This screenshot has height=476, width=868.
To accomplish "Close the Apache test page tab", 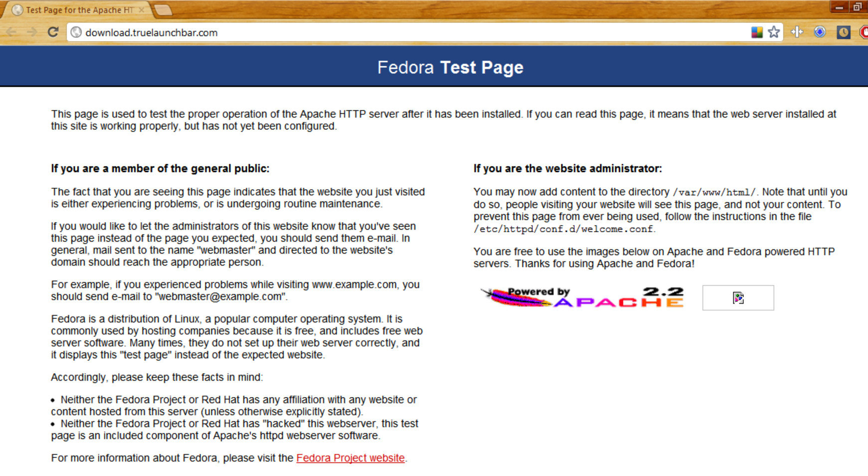I will tap(142, 10).
